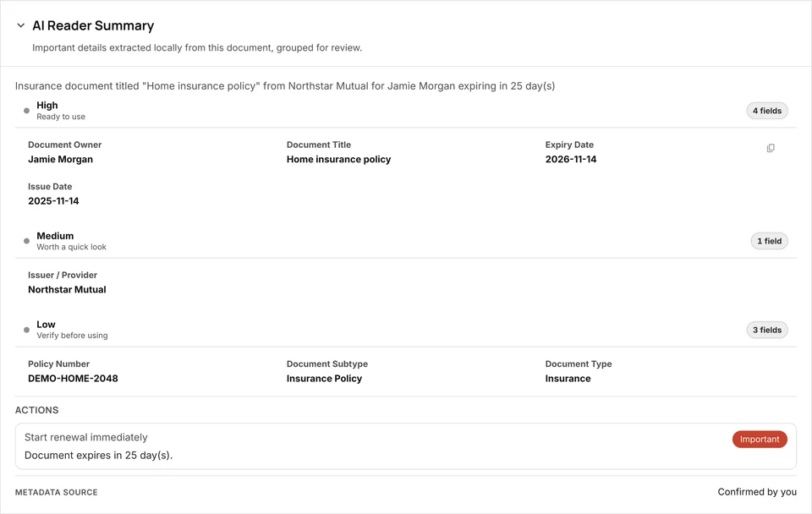Image resolution: width=812 pixels, height=514 pixels.
Task: Copy high-confidence fields using the copy icon
Action: [771, 148]
